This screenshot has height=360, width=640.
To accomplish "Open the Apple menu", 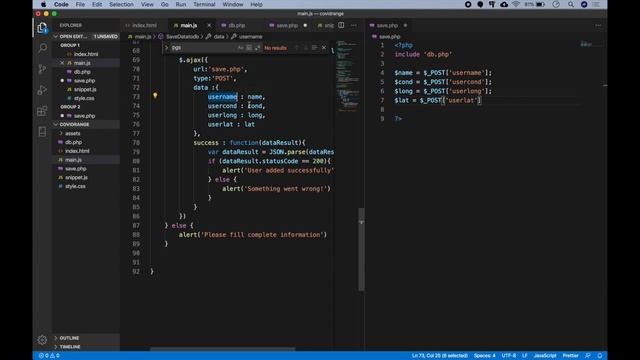I will point(43,4).
